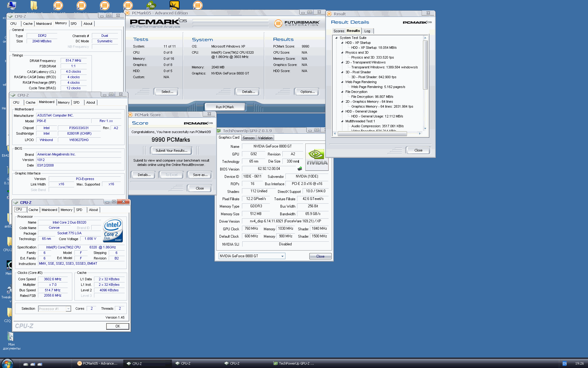This screenshot has height=368, width=588.
Task: Click the Run PCMark button
Action: coord(225,107)
